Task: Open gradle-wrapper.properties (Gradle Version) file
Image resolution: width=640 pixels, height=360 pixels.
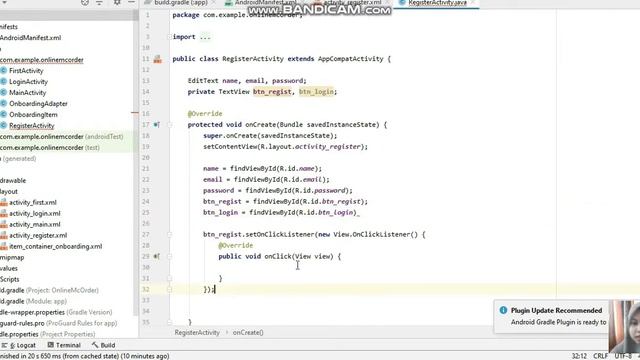Action: pos(56,312)
